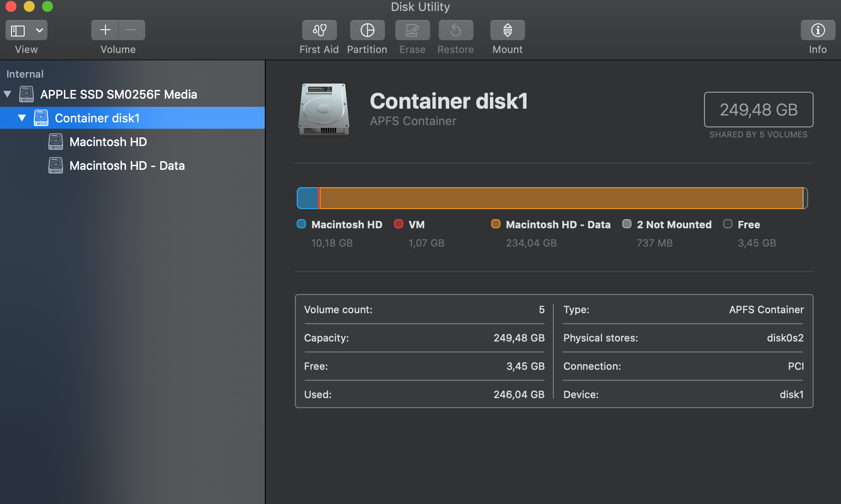
Task: Click the Restore icon
Action: pyautogui.click(x=455, y=30)
